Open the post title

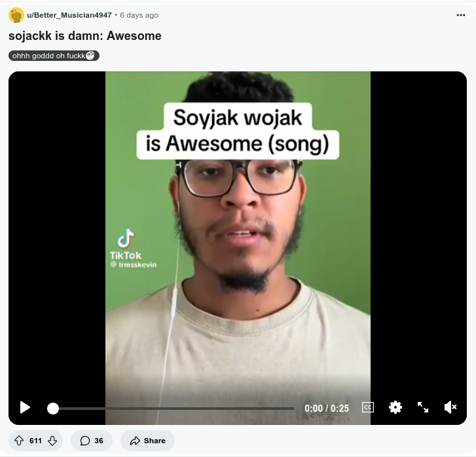[x=85, y=35]
